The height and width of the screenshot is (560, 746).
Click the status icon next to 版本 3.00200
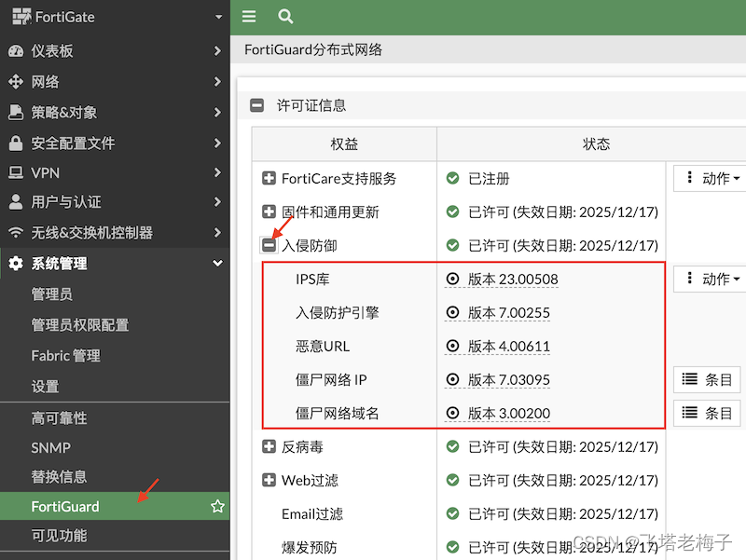452,413
